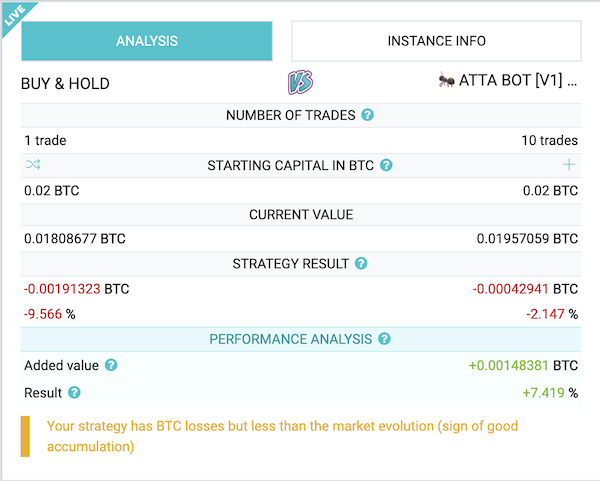The image size is (600, 481).
Task: Click the orange BTC losses notice
Action: [x=282, y=436]
